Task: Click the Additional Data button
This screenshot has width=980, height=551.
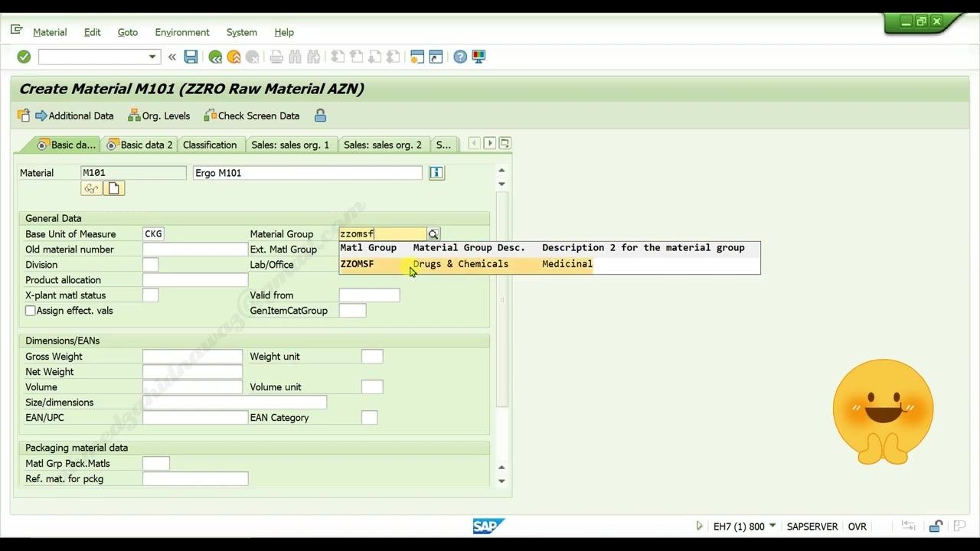Action: 74,116
